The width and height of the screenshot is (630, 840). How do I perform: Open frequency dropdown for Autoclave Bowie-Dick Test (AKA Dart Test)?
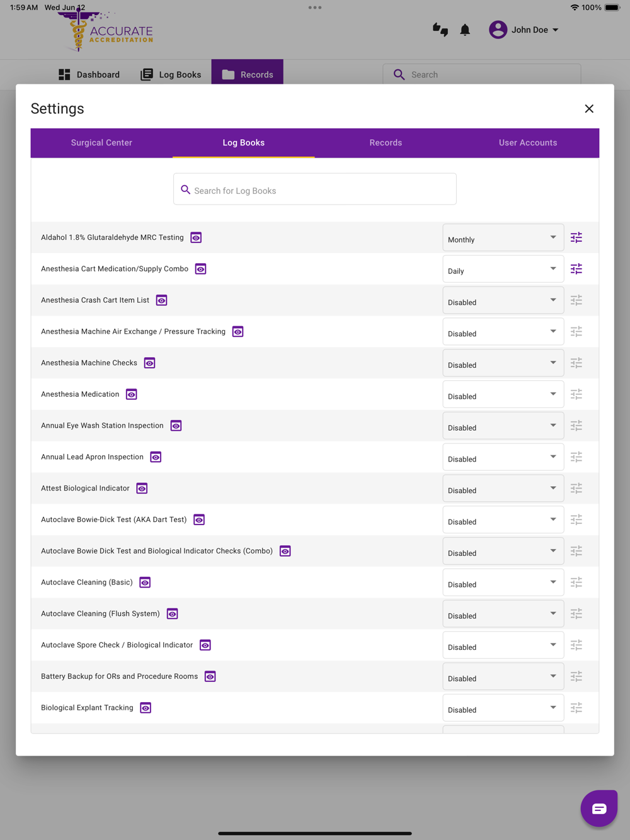[503, 519]
